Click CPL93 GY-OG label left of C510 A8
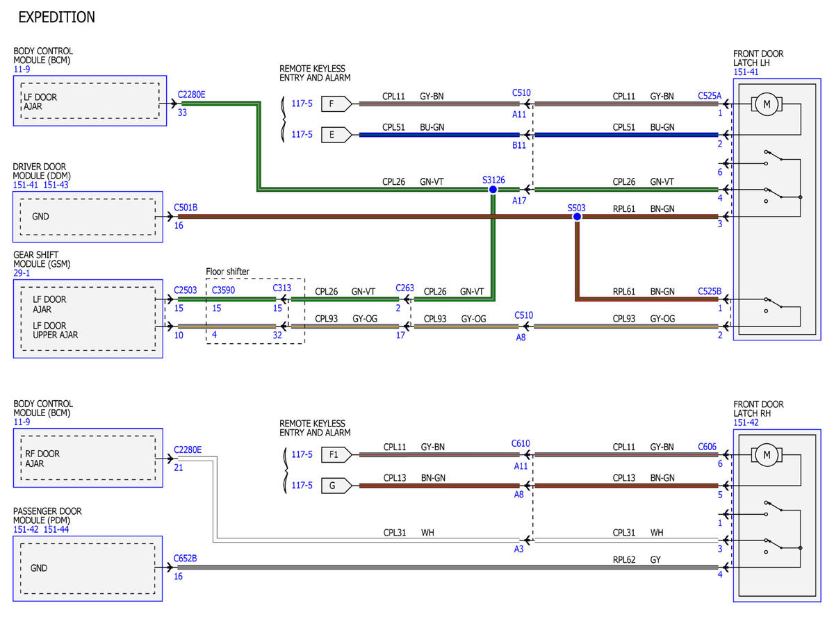 tap(455, 319)
